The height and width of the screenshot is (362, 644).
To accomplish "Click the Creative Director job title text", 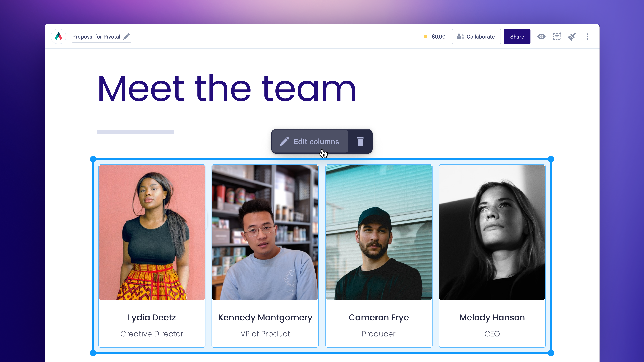I will 152,334.
